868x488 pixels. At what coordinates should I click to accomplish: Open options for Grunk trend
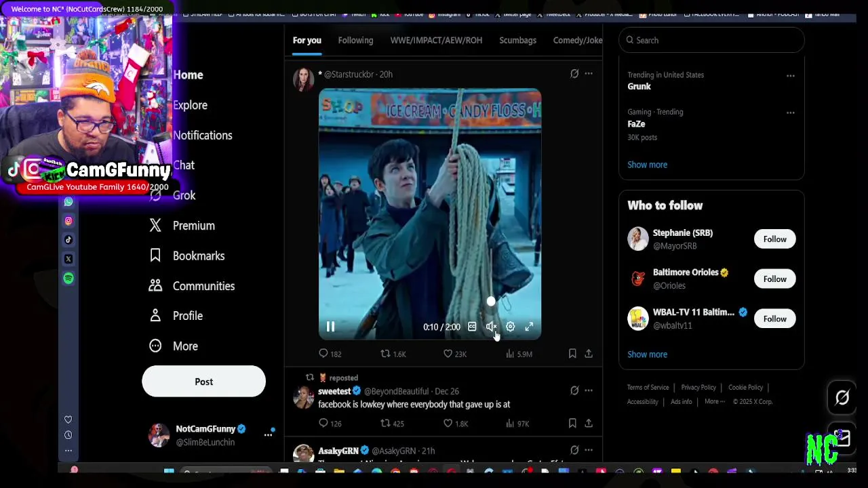[x=790, y=76]
